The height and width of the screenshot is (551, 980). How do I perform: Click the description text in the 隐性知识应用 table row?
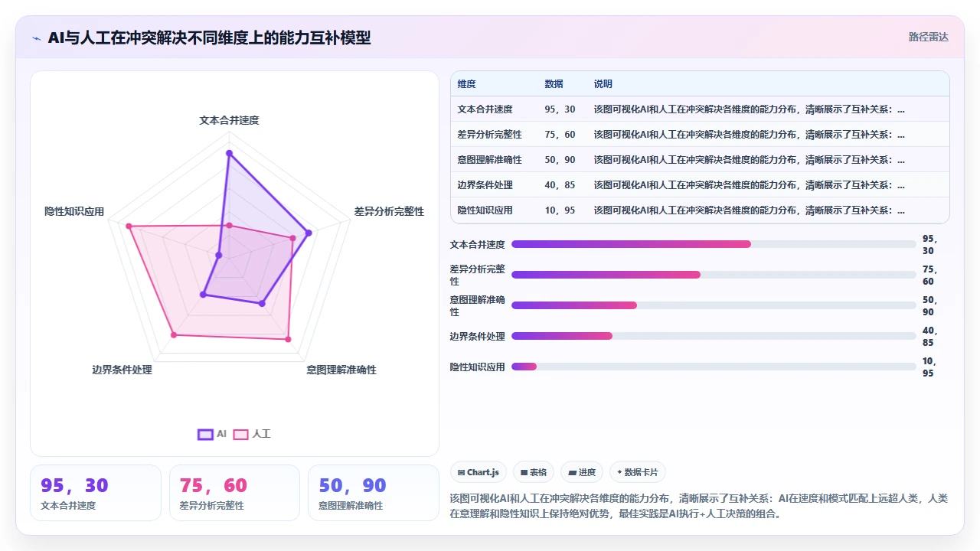click(750, 210)
